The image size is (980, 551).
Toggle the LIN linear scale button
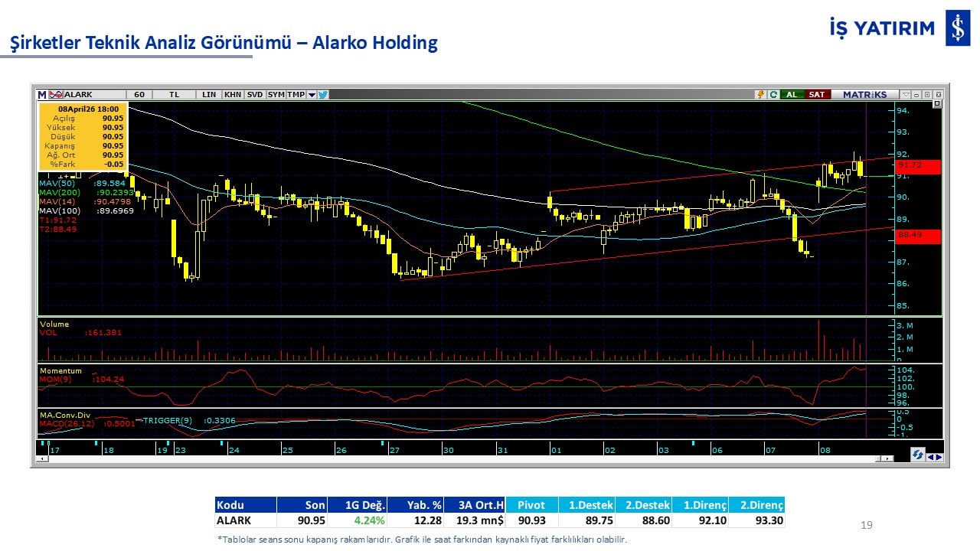coord(209,95)
